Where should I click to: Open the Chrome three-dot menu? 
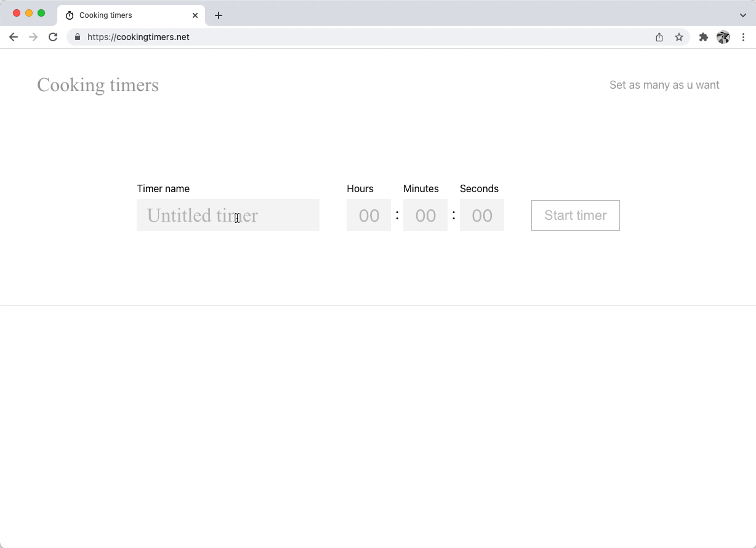click(x=744, y=37)
